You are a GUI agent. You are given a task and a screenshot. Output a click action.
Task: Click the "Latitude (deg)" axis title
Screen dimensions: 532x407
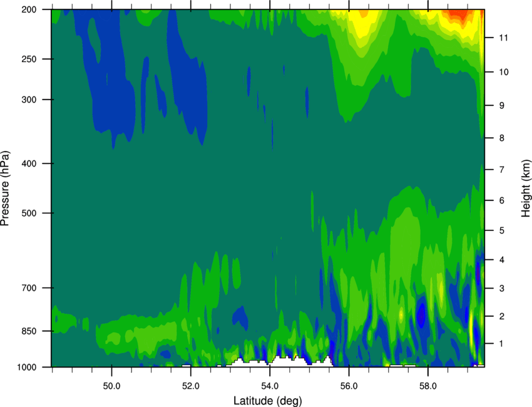[x=268, y=401]
